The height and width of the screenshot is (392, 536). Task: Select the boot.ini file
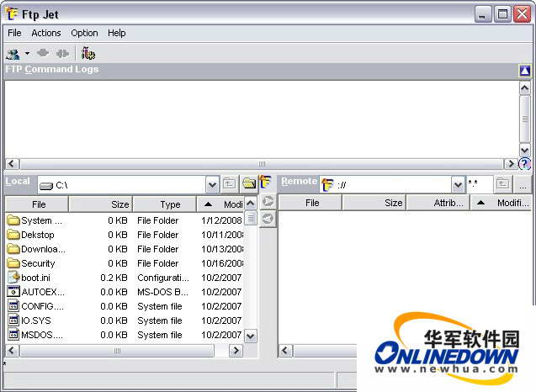pyautogui.click(x=29, y=278)
